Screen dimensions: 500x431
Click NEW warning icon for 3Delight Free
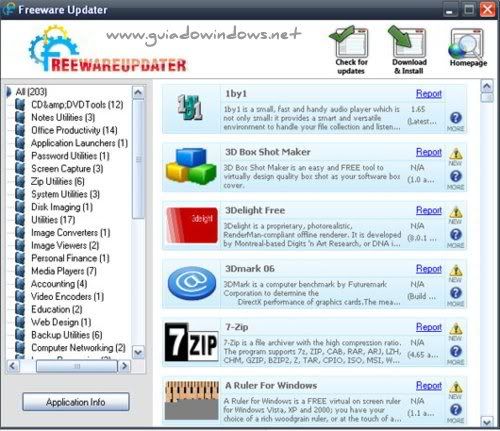[x=456, y=215]
